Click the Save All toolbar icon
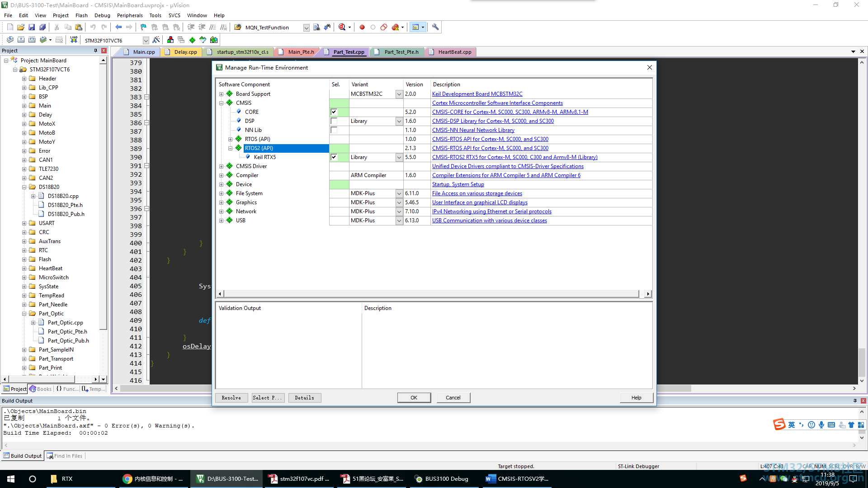Viewport: 868px width, 488px height. [42, 27]
